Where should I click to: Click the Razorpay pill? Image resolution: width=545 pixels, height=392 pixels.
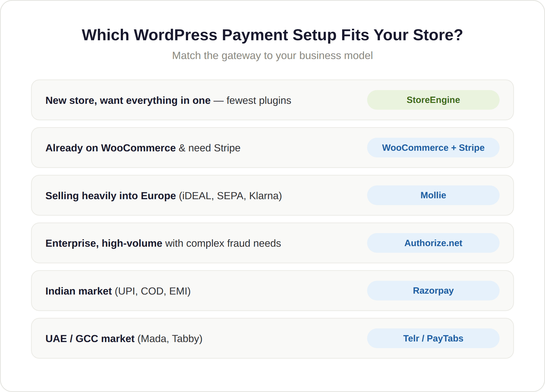[433, 291]
